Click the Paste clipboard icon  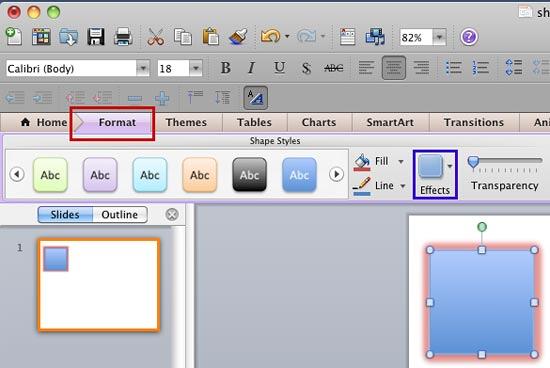pos(210,36)
